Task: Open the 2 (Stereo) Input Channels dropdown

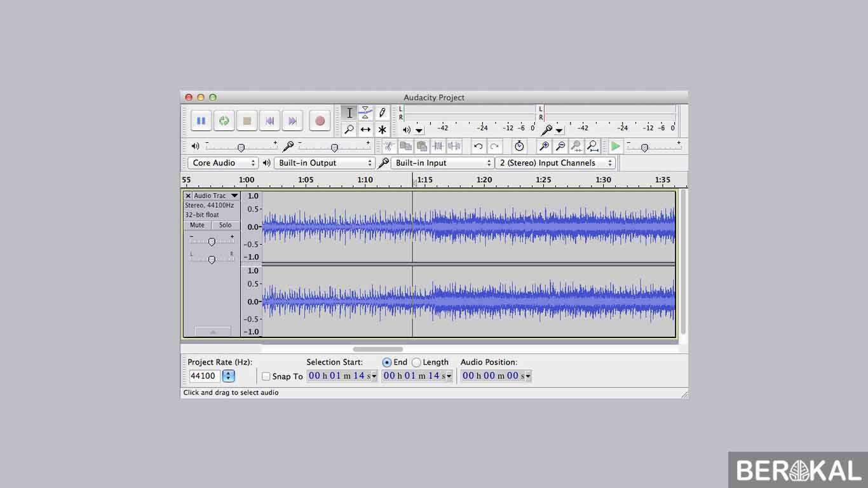Action: (x=555, y=163)
